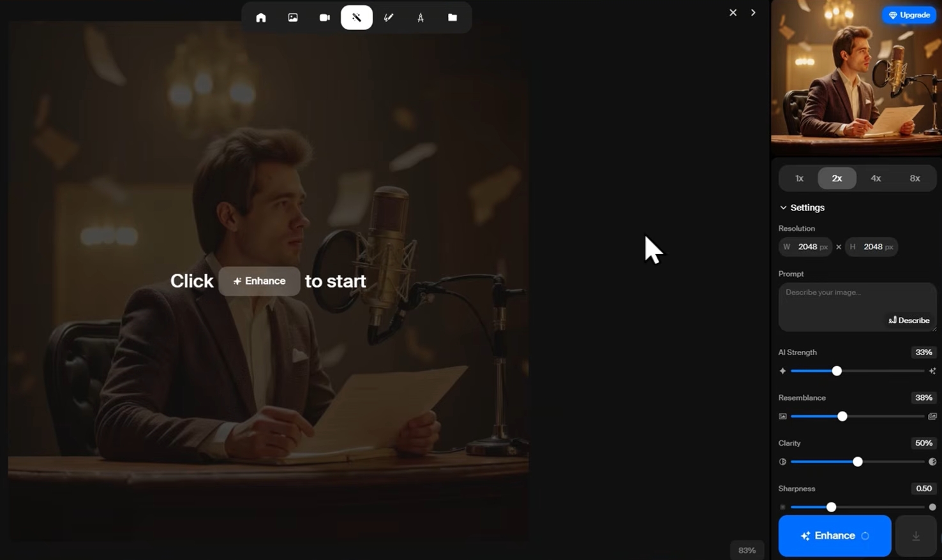
Task: Select the Enhancer wand tool
Action: (357, 18)
